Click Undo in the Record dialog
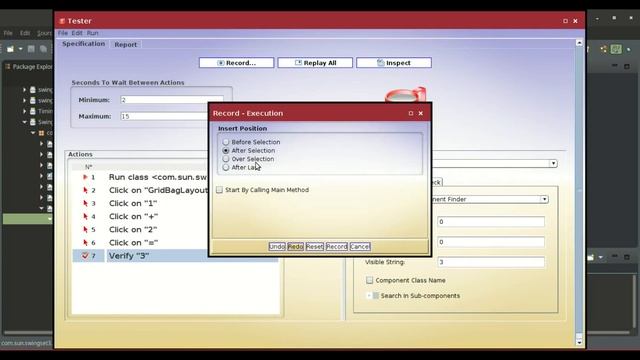The width and height of the screenshot is (640, 360). [277, 247]
